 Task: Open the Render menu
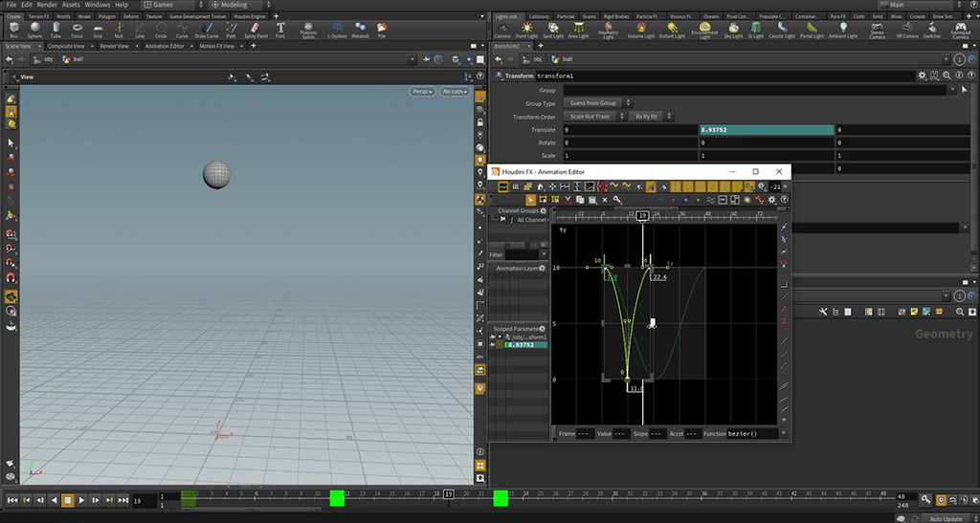(47, 5)
